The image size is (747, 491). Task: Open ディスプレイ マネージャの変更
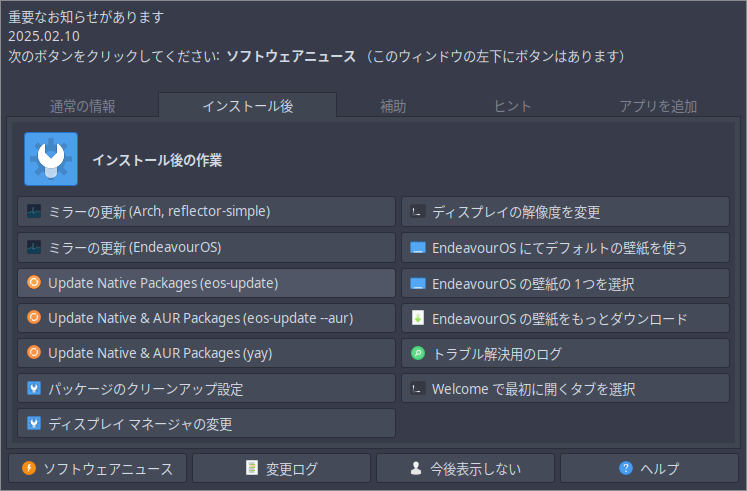(x=206, y=423)
